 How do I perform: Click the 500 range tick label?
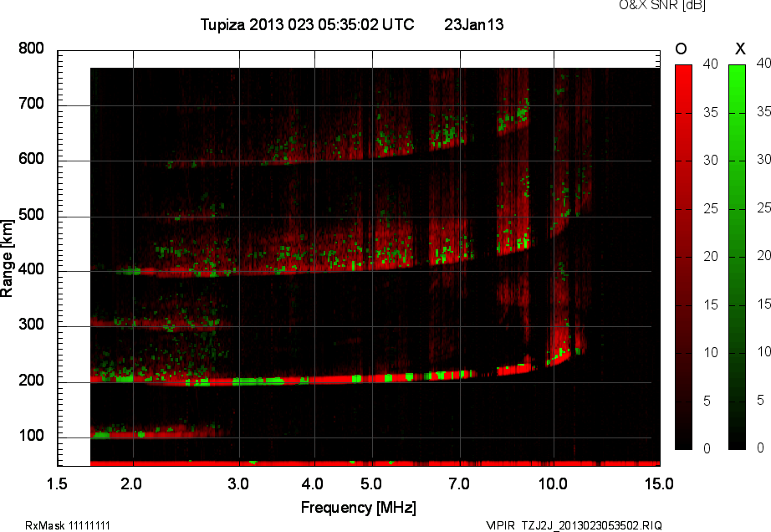[31, 215]
